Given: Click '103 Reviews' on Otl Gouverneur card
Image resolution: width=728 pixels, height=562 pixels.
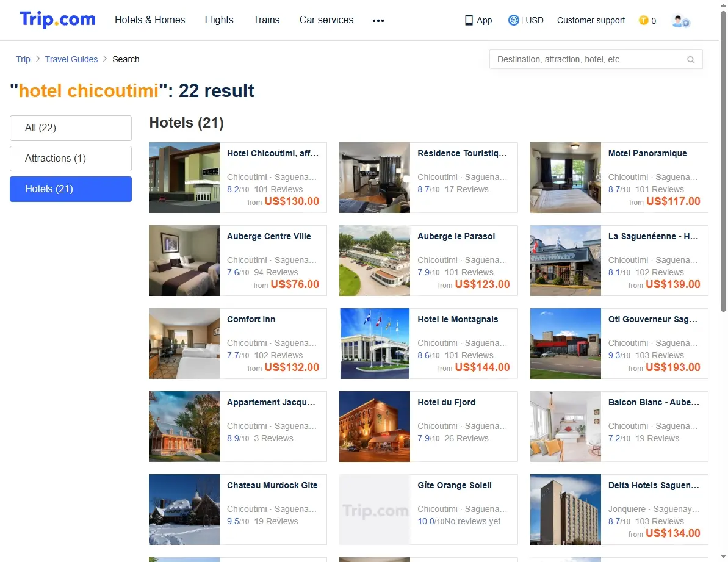Looking at the screenshot, I should [659, 356].
